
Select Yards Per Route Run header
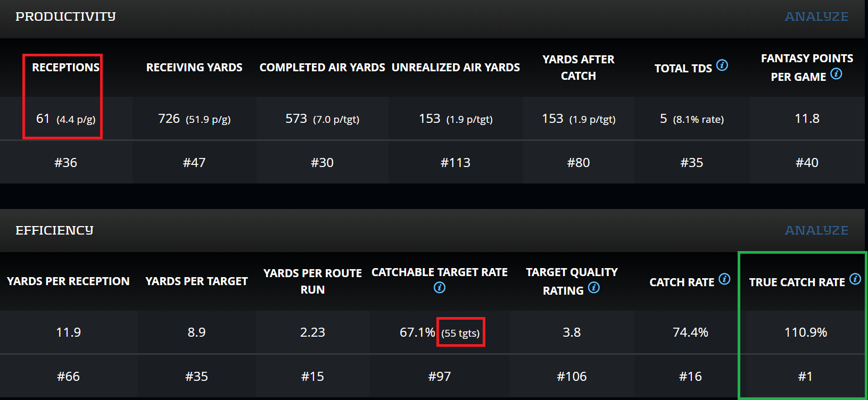point(312,281)
